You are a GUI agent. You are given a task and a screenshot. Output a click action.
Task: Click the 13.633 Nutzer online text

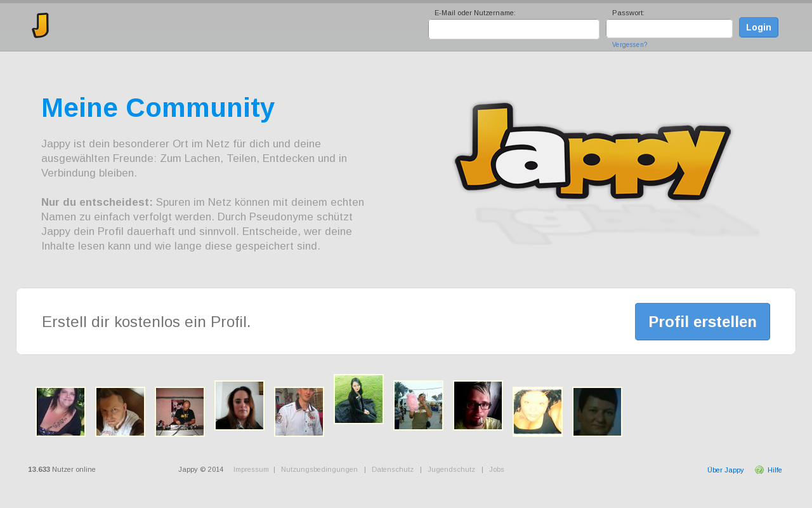[x=62, y=469]
